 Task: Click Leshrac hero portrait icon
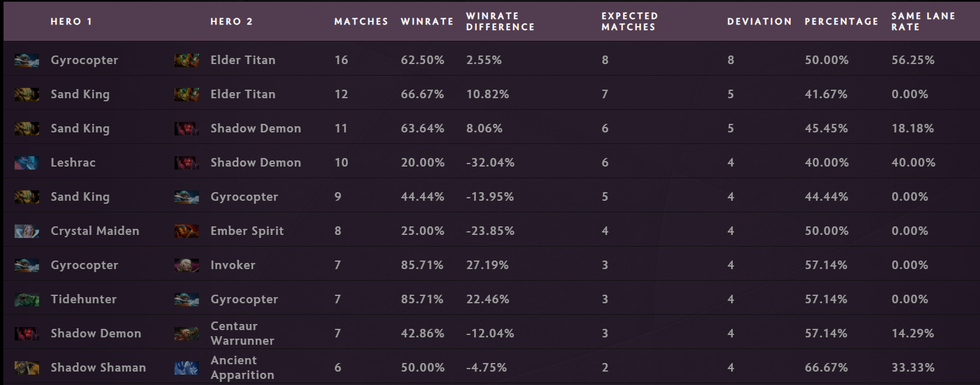click(27, 162)
